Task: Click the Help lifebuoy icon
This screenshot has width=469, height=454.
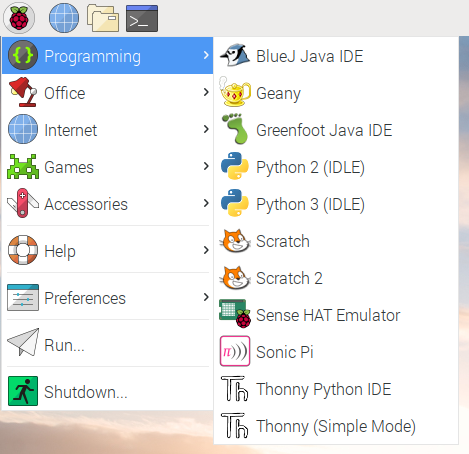Action: (23, 250)
